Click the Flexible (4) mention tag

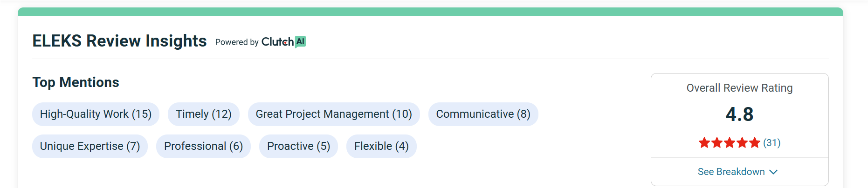[381, 146]
